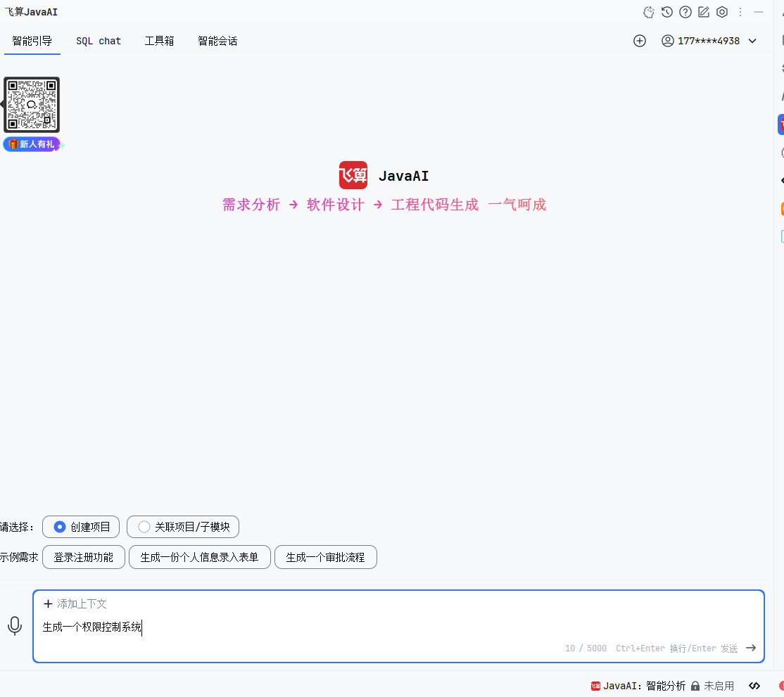Click the plus 添加上下文 button
This screenshot has width=784, height=697.
pos(75,603)
